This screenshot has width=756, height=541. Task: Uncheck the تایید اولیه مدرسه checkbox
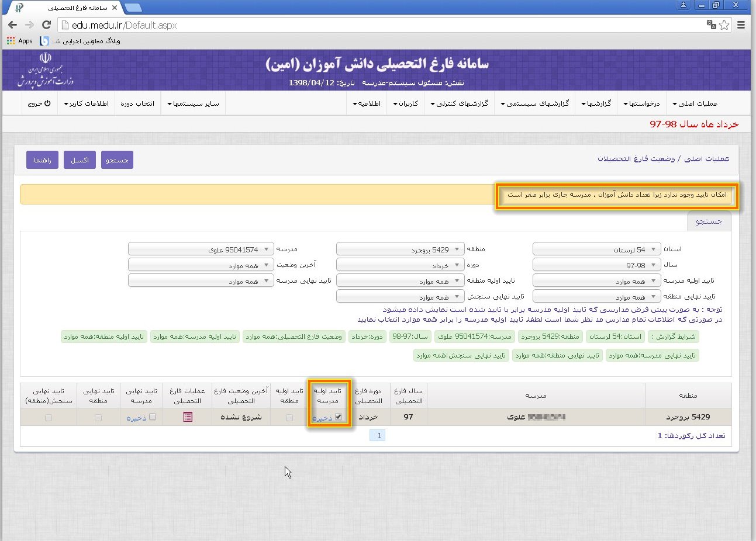pos(339,417)
